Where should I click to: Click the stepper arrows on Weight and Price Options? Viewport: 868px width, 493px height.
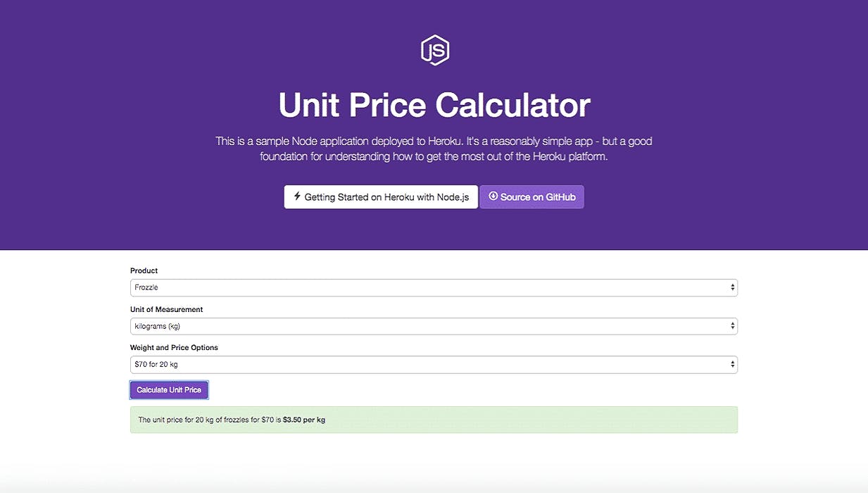pyautogui.click(x=732, y=364)
